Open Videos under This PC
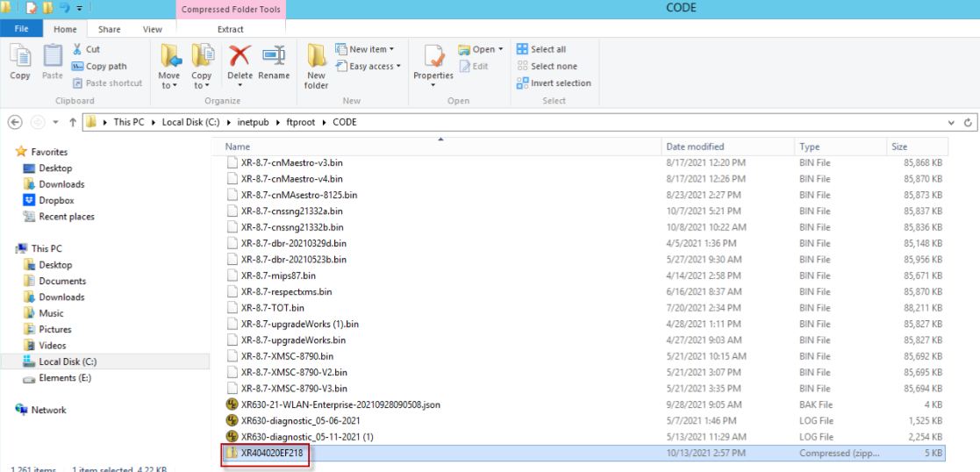This screenshot has height=472, width=980. [53, 345]
